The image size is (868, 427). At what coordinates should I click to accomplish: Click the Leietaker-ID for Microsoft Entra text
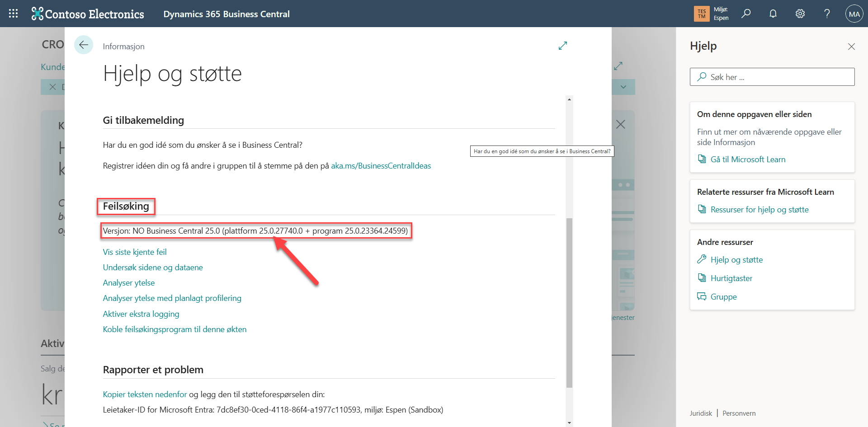(273, 410)
